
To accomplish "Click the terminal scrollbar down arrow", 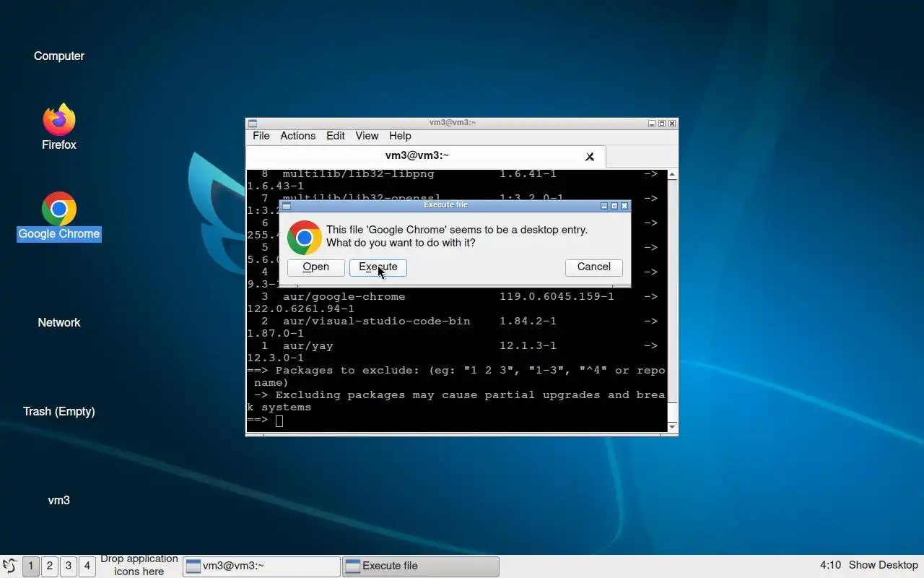I will click(672, 427).
